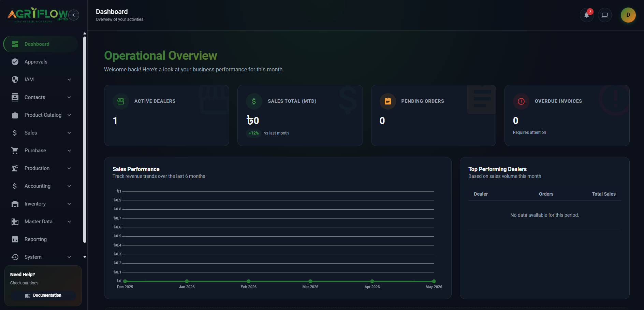This screenshot has height=310, width=644.
Task: Click the Total Sales column header
Action: tap(604, 194)
